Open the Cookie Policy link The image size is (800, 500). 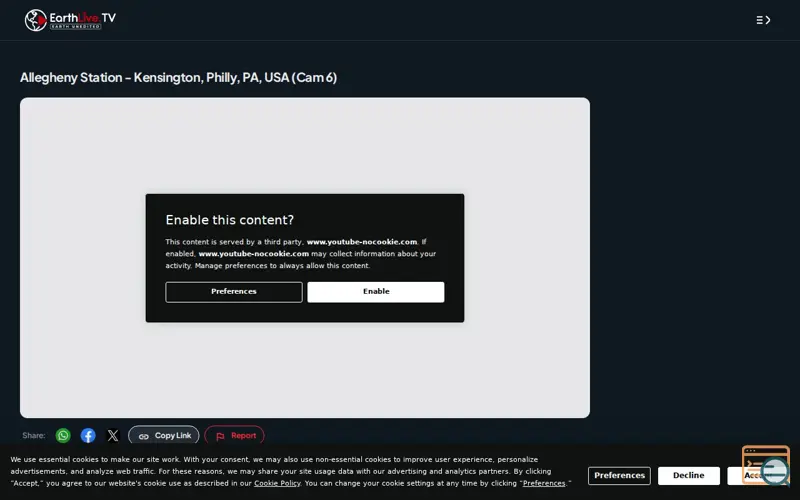[x=277, y=483]
